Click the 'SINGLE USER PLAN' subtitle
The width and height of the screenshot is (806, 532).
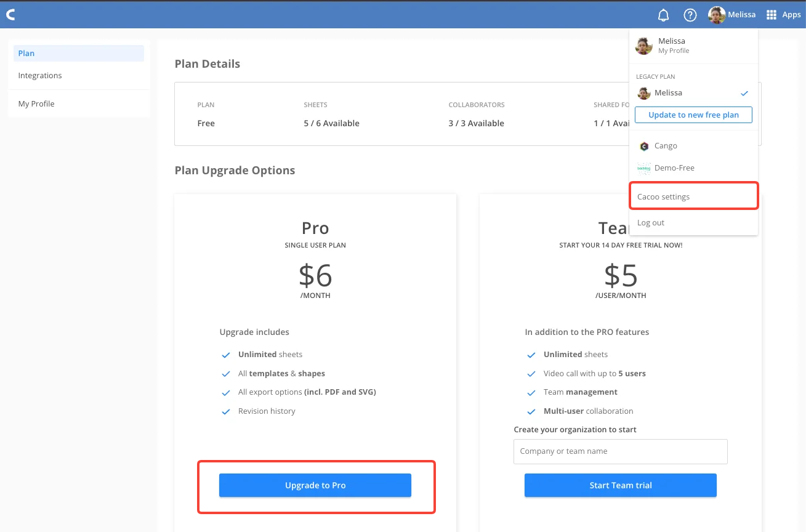[x=315, y=245]
